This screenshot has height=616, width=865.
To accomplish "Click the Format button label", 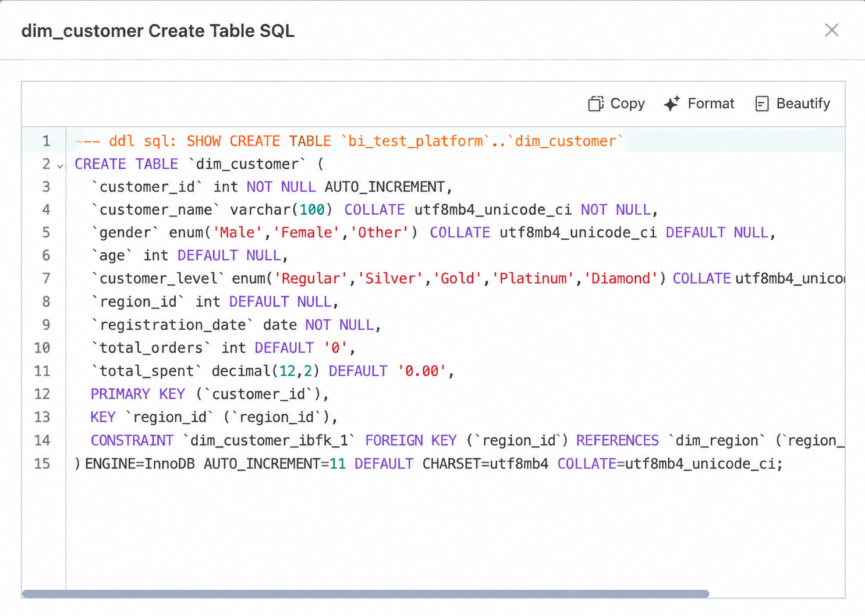I will pyautogui.click(x=711, y=104).
